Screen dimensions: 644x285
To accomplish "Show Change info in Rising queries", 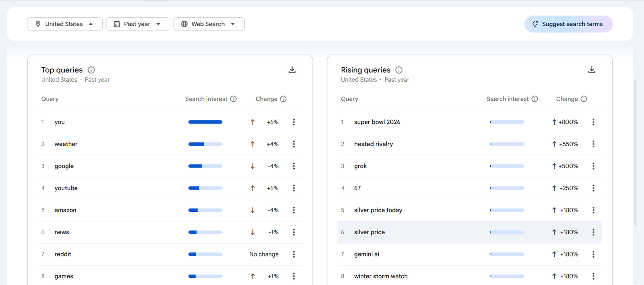I will (x=584, y=99).
